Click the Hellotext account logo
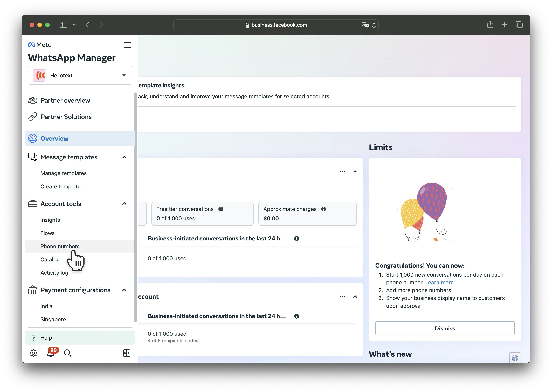Screen dimensions: 552x392 (39, 75)
